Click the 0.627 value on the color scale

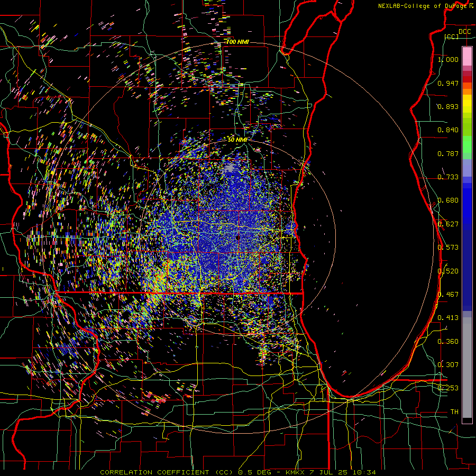pyautogui.click(x=448, y=224)
